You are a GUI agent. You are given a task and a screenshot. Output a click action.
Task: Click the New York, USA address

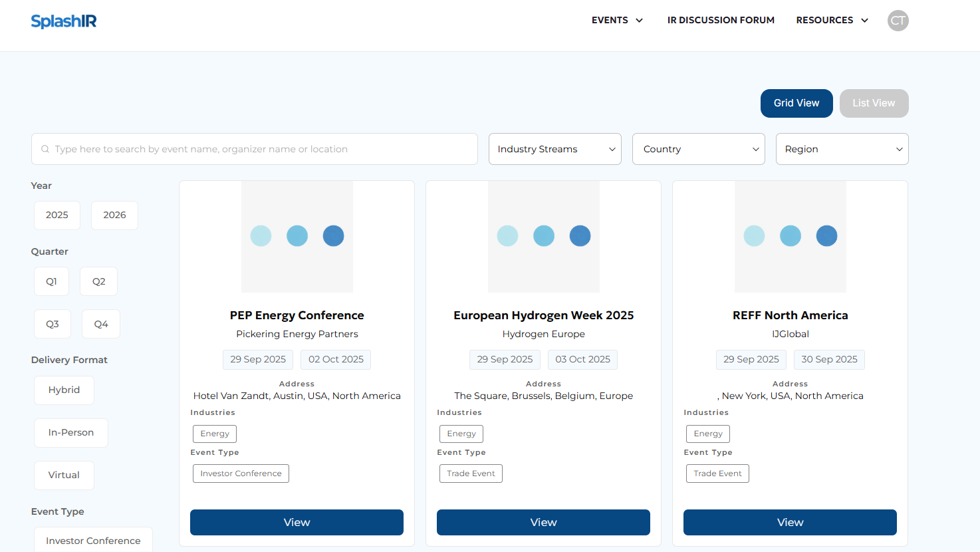(791, 396)
